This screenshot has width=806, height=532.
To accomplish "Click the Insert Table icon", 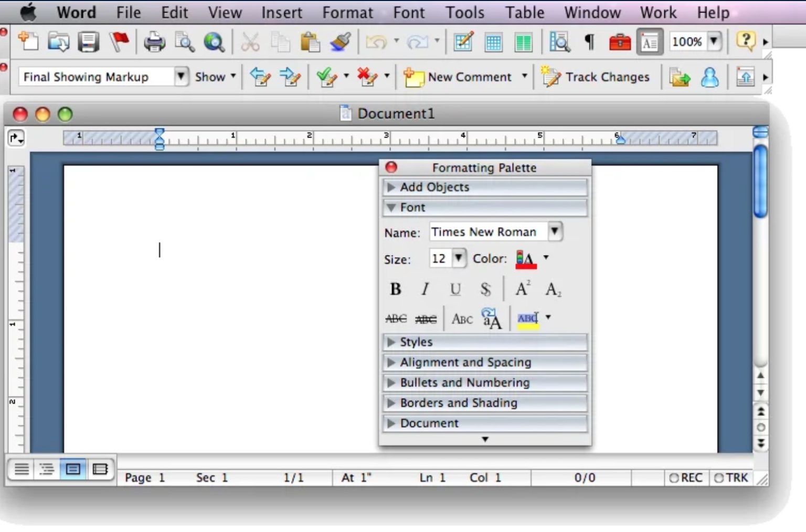I will [x=493, y=41].
